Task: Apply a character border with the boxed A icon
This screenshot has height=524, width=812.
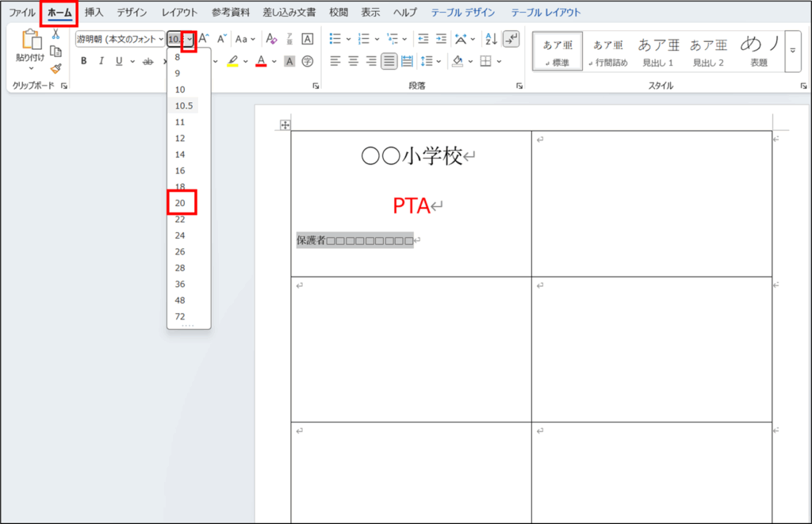Action: [x=307, y=39]
